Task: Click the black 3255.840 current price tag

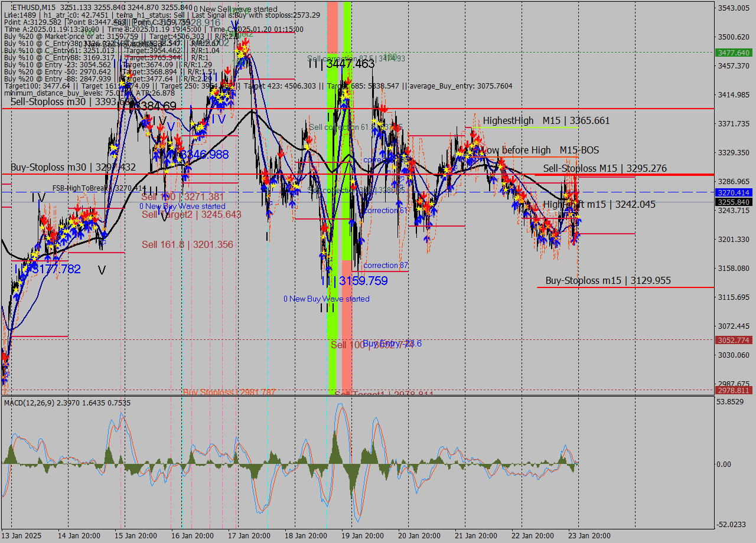Action: [x=734, y=202]
